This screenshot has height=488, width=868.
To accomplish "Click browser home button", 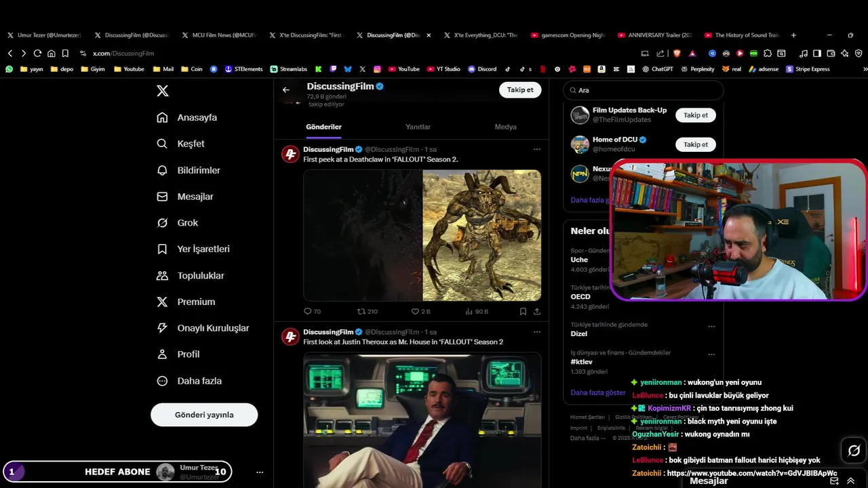I will tap(51, 54).
